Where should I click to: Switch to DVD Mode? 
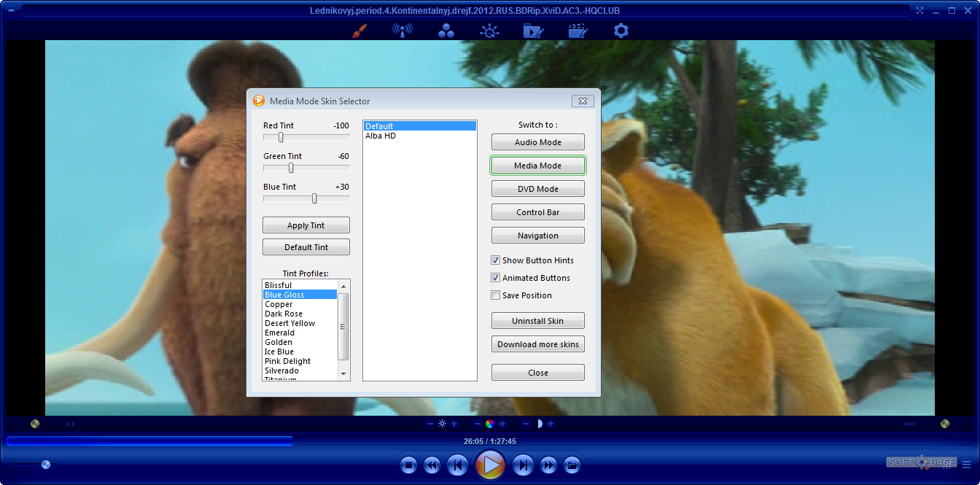(538, 189)
